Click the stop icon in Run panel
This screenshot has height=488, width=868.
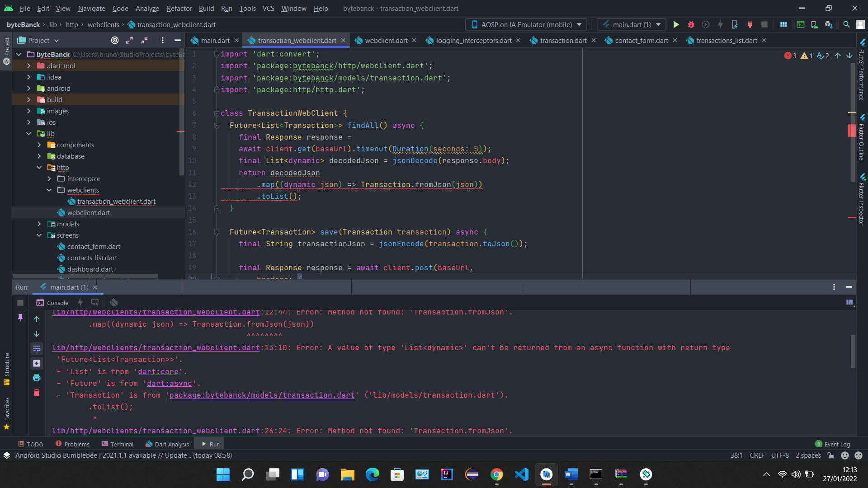click(20, 303)
